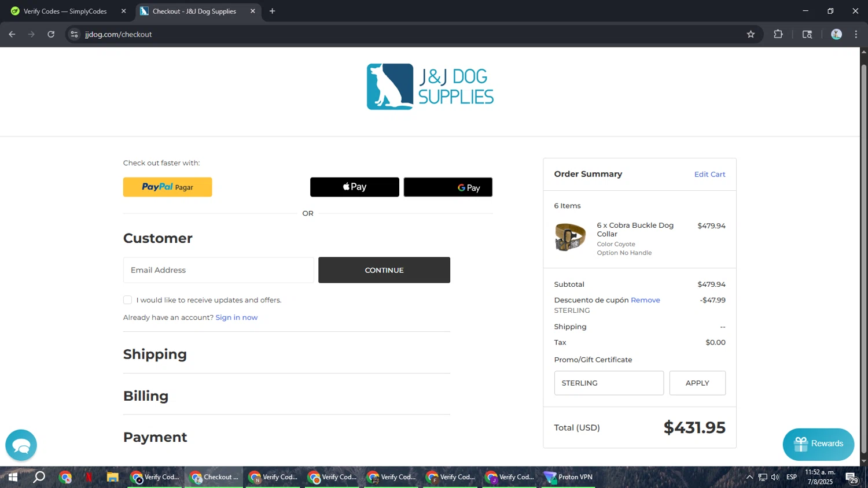Click the promo code input containing STERLING
This screenshot has width=868, height=488.
point(609,383)
